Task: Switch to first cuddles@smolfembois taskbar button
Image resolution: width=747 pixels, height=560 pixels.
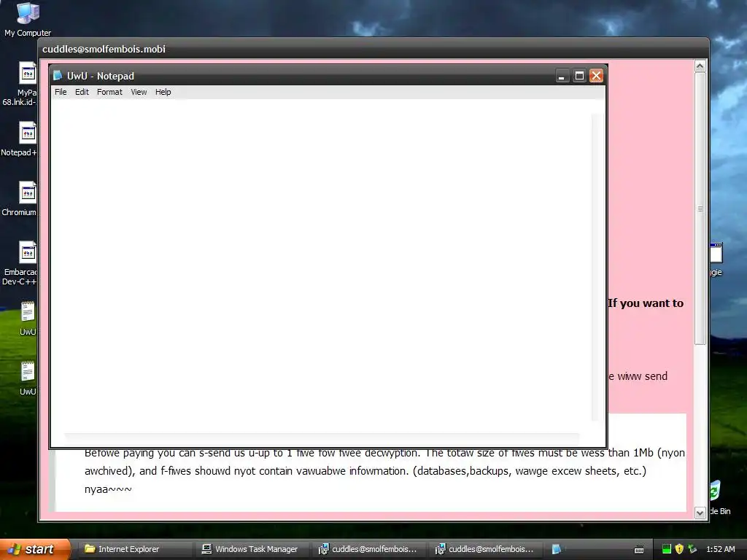Action: (x=368, y=549)
